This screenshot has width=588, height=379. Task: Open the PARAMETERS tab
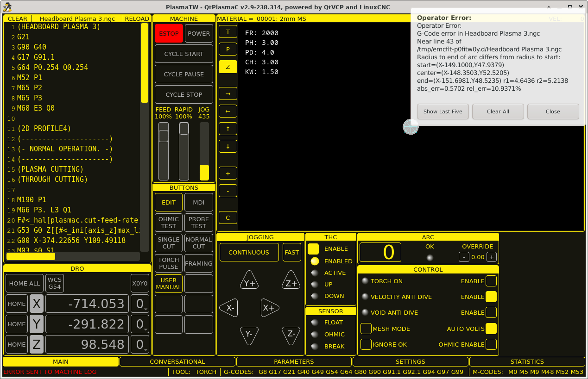tap(294, 362)
